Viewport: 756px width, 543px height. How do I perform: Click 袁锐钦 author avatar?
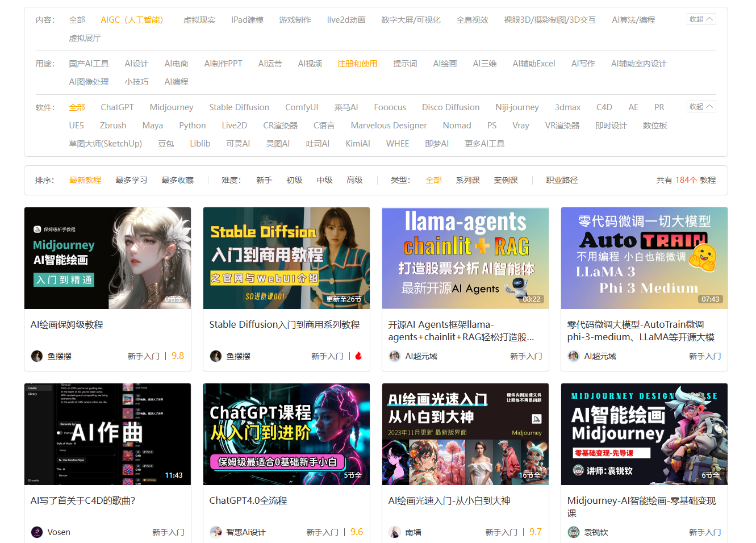pos(574,532)
